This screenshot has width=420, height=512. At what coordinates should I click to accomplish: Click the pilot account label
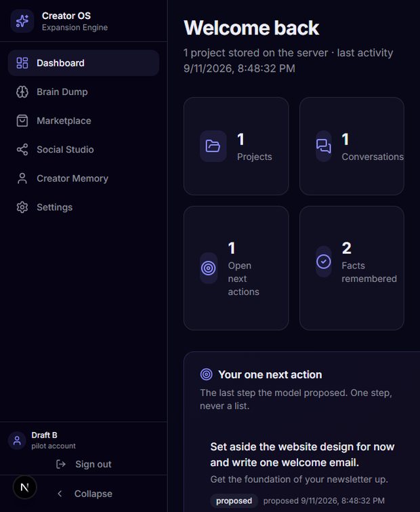click(x=54, y=446)
